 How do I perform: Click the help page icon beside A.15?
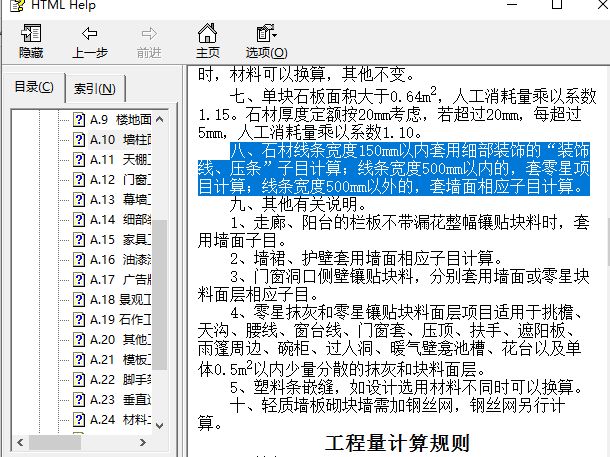pyautogui.click(x=79, y=240)
